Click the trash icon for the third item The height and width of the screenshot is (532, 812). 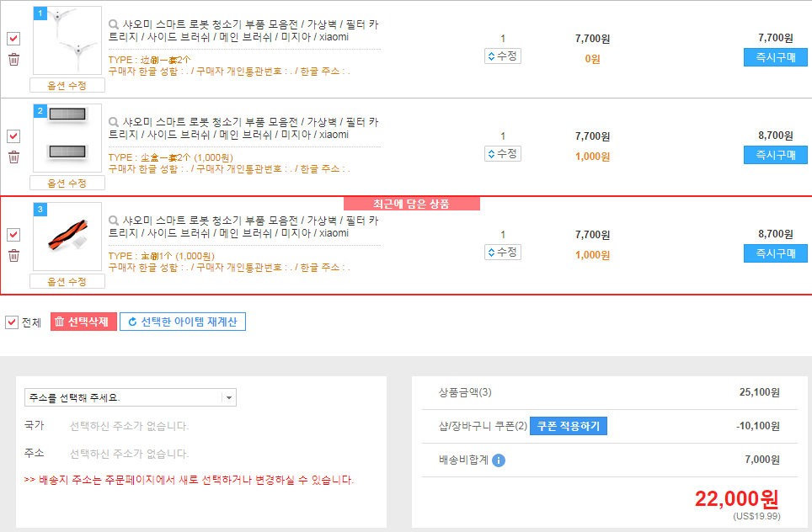[13, 255]
